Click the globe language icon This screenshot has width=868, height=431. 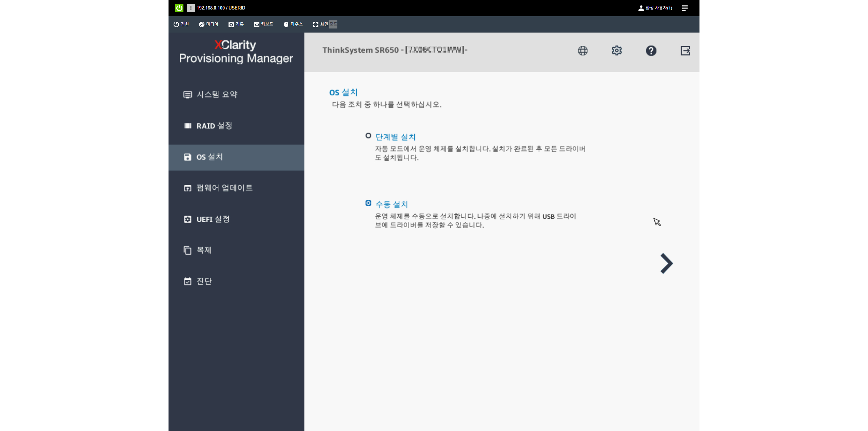pyautogui.click(x=583, y=51)
